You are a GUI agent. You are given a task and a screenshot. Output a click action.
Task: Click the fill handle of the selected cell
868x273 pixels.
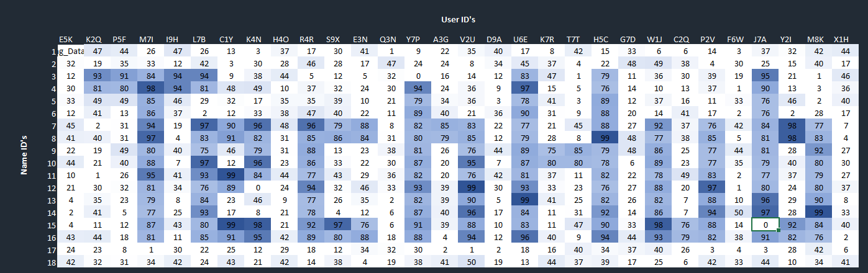[x=777, y=231]
